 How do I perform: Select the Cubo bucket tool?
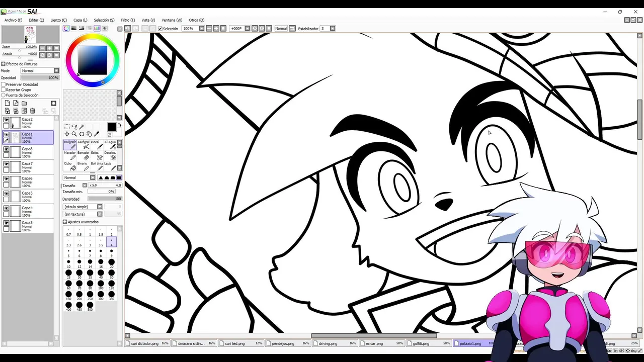point(69,166)
